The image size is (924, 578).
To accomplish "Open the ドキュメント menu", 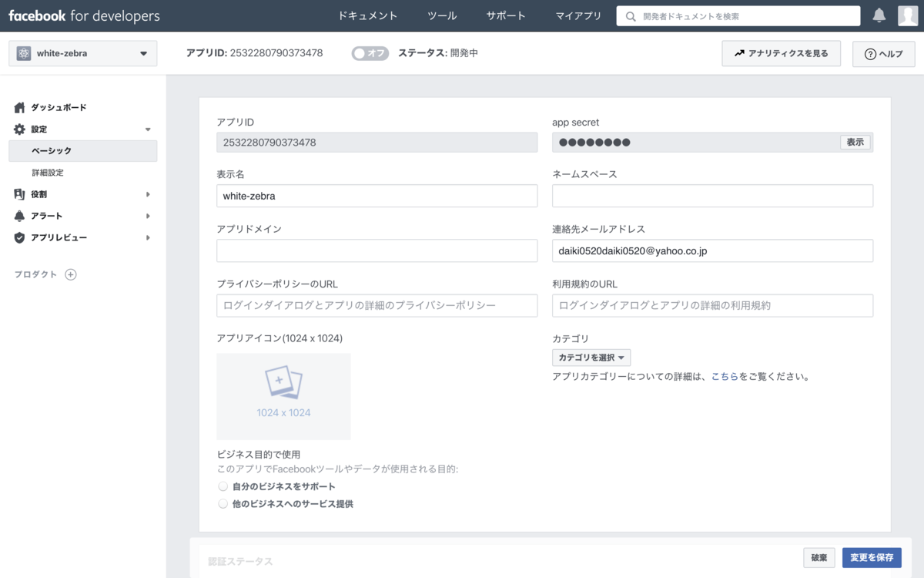I will [x=368, y=16].
